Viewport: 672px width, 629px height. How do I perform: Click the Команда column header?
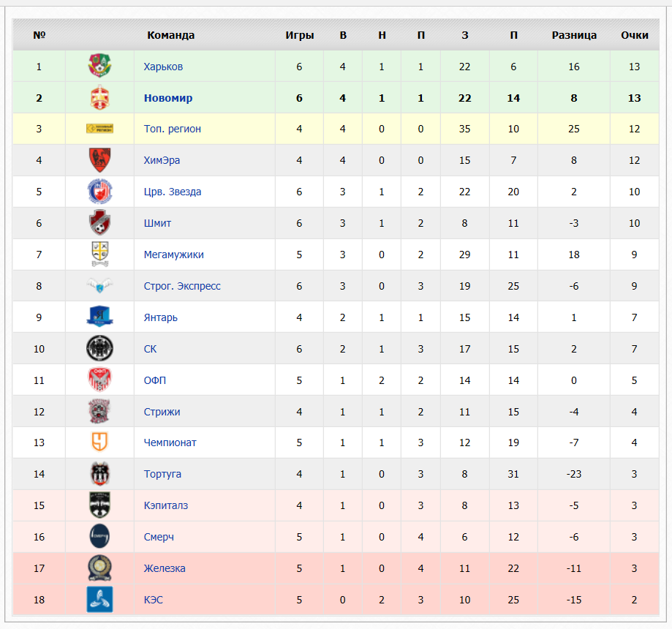pos(170,35)
